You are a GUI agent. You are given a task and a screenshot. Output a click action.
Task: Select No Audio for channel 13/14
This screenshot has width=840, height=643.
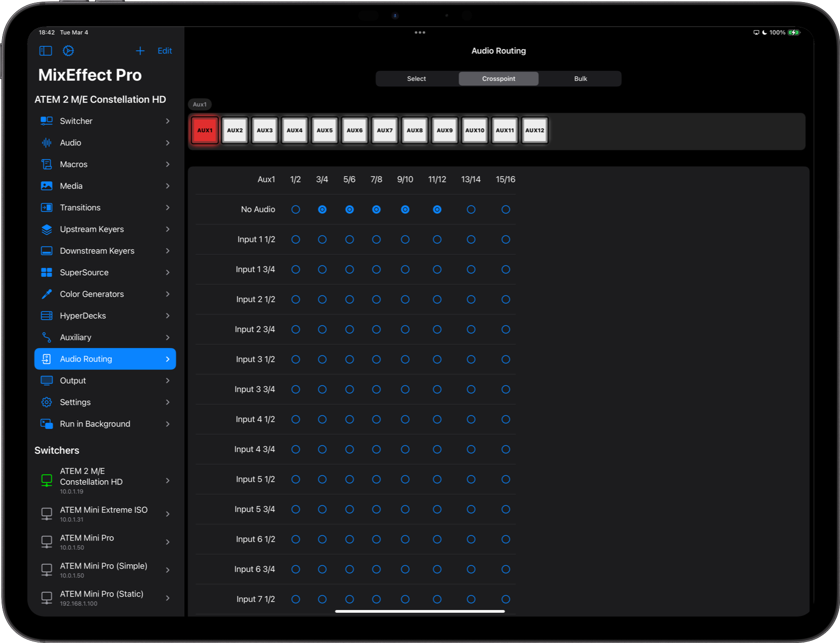click(x=471, y=209)
